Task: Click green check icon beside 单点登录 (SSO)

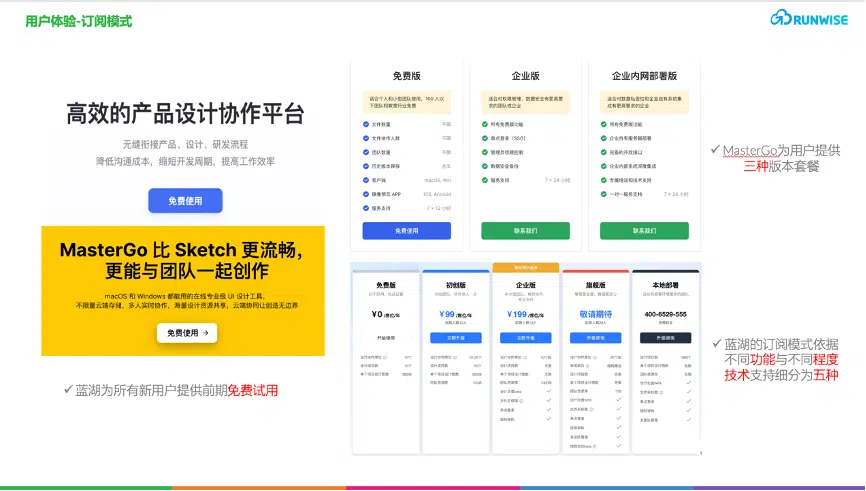Action: click(485, 138)
